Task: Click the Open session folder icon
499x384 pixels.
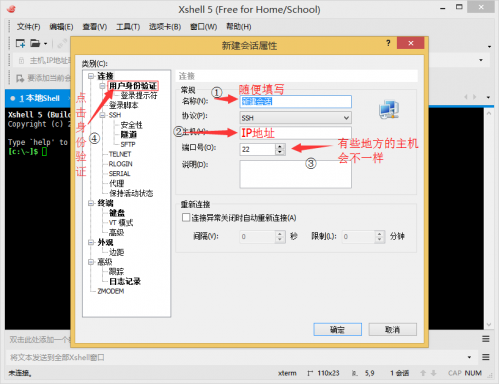Action: point(35,43)
